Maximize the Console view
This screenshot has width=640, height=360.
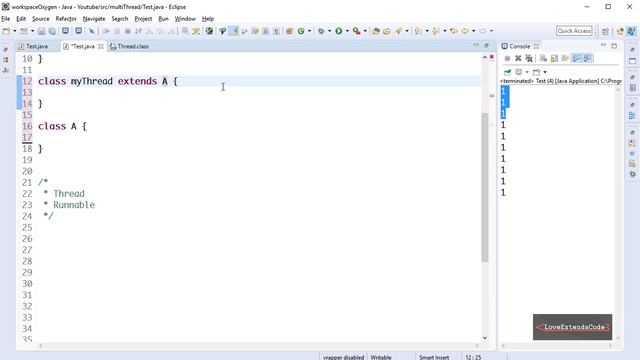(614, 46)
